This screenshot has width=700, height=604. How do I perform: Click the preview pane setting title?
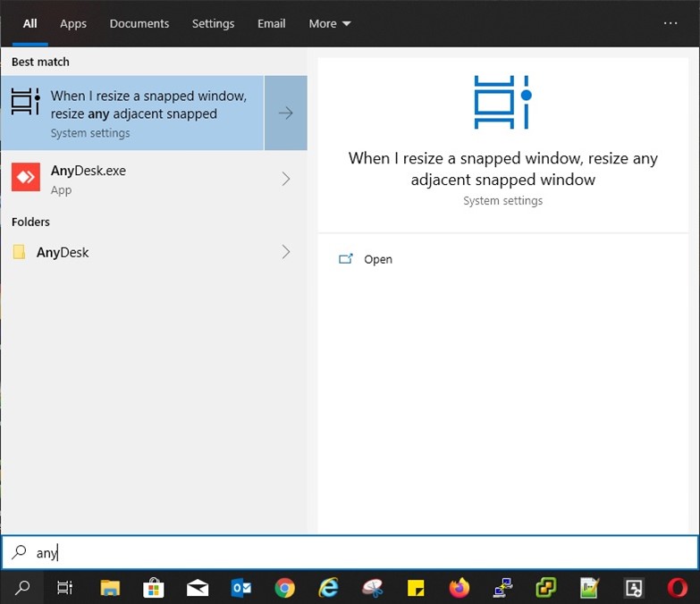(x=502, y=169)
